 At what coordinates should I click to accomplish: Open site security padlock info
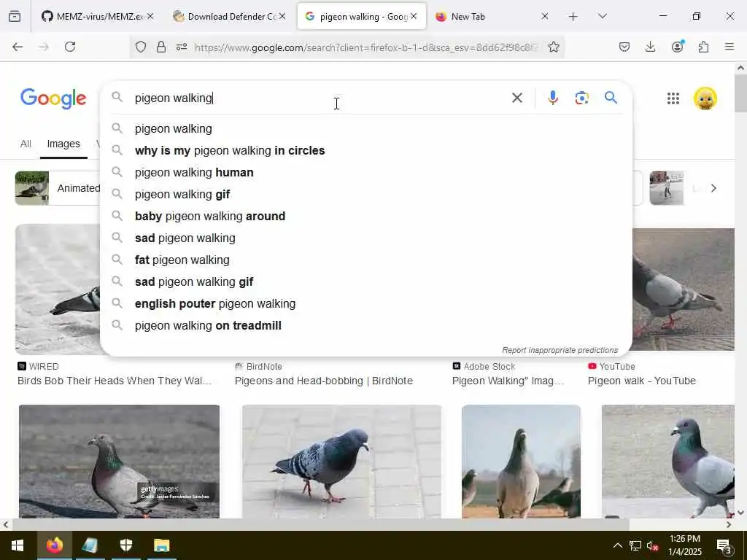pos(161,47)
